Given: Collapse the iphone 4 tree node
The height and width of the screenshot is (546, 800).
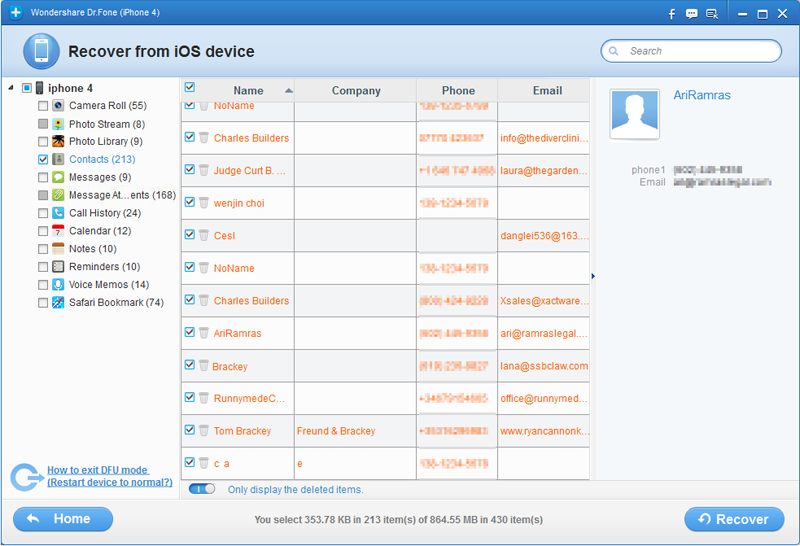Looking at the screenshot, I should click(11, 88).
